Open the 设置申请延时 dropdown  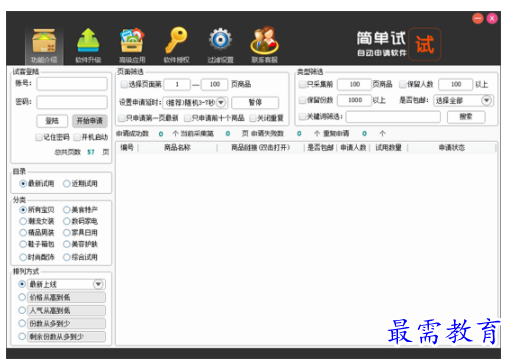coord(196,102)
